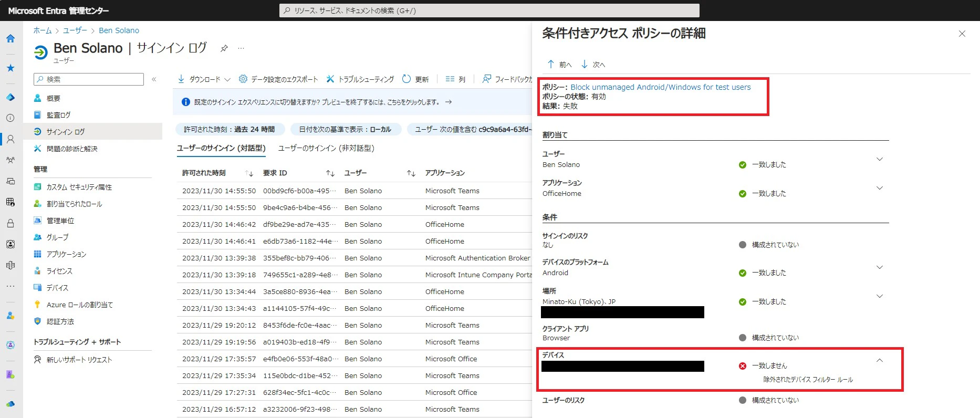This screenshot has height=418, width=980.
Task: Sort by 許可された時刻 column arrows
Action: 249,173
